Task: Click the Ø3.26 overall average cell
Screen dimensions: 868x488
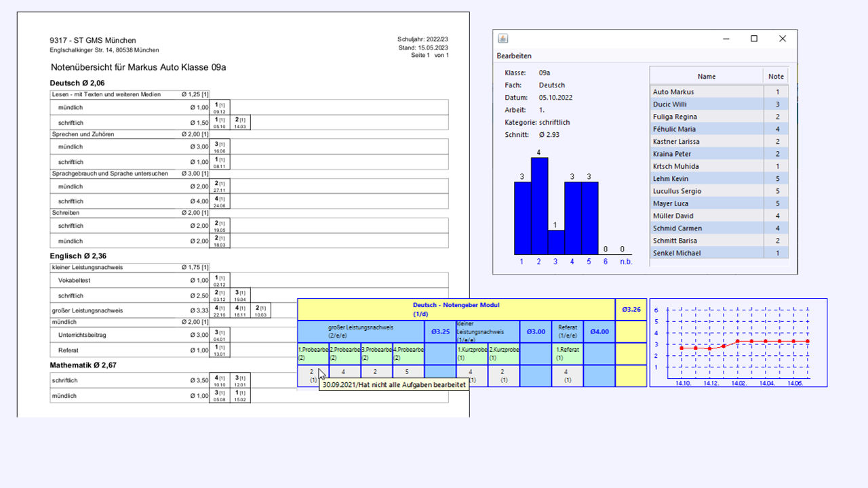Action: (631, 309)
